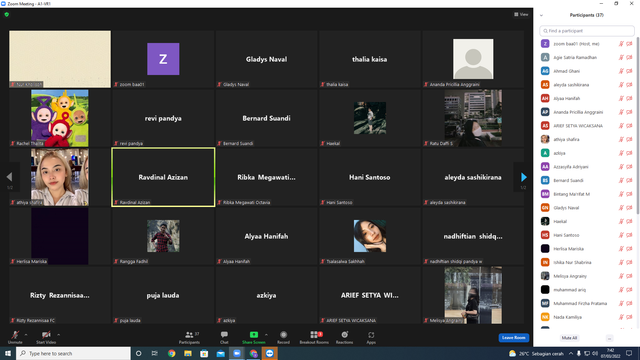
Task: Open Mail app from taskbar
Action: 220,353
